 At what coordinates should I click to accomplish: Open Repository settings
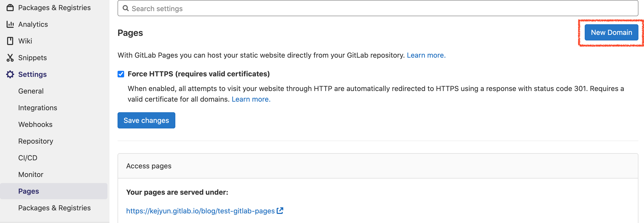click(x=36, y=141)
